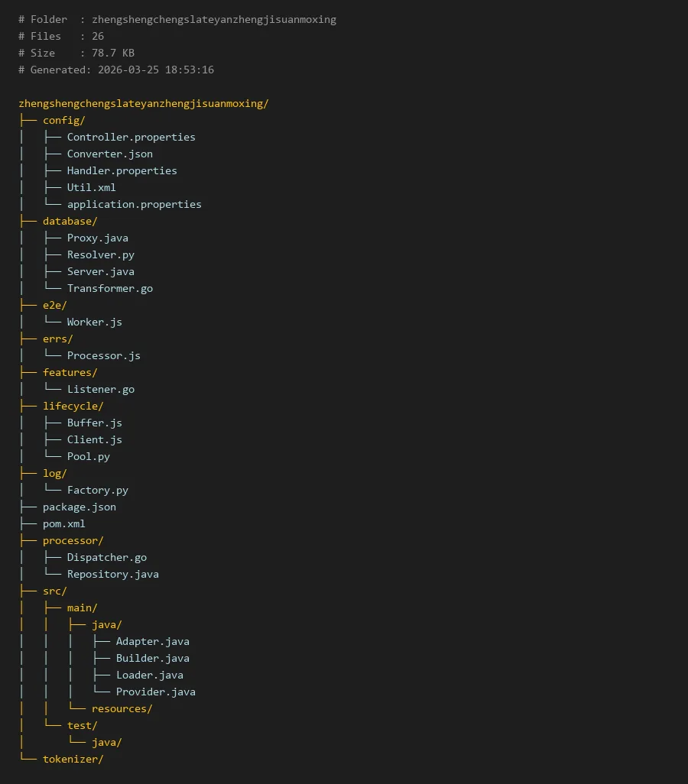Open the Resolver.py file
Viewport: 688px width, 784px height.
click(x=100, y=254)
